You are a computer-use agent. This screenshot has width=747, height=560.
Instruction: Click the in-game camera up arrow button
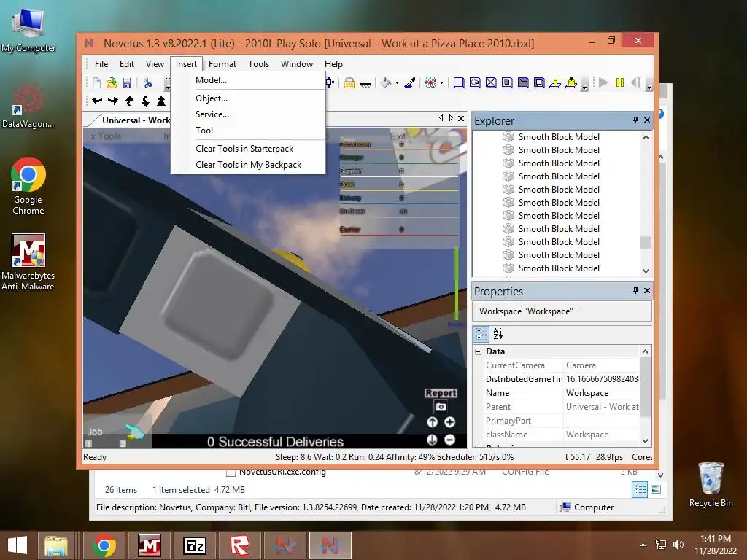(x=432, y=422)
